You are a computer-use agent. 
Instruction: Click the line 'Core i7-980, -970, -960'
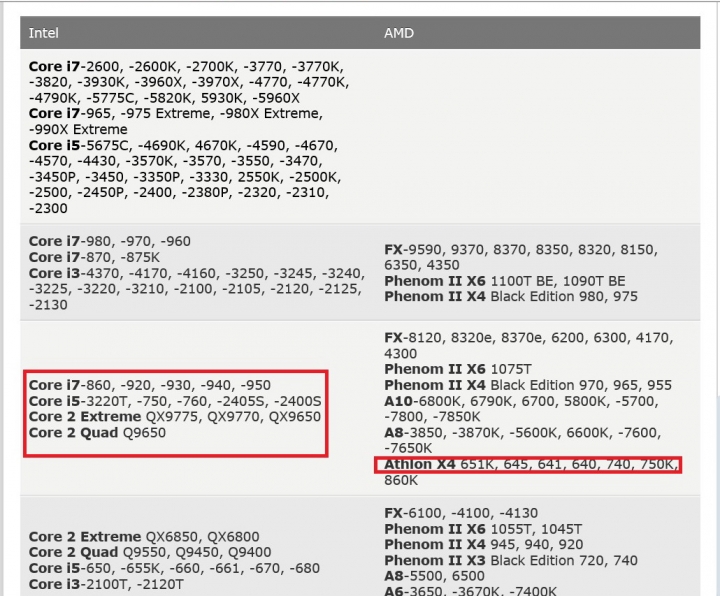tap(110, 242)
